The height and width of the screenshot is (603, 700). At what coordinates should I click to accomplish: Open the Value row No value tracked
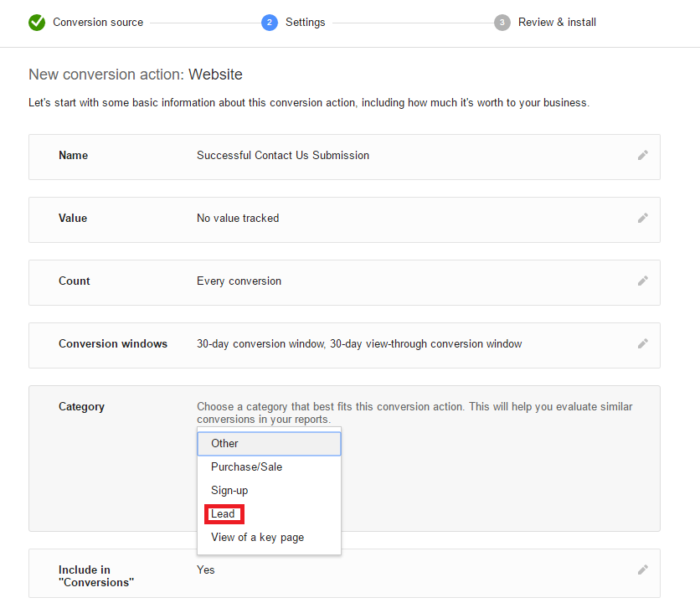[344, 219]
